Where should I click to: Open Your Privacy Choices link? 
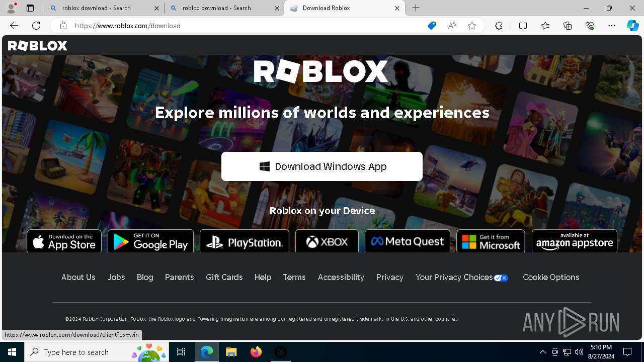462,277
